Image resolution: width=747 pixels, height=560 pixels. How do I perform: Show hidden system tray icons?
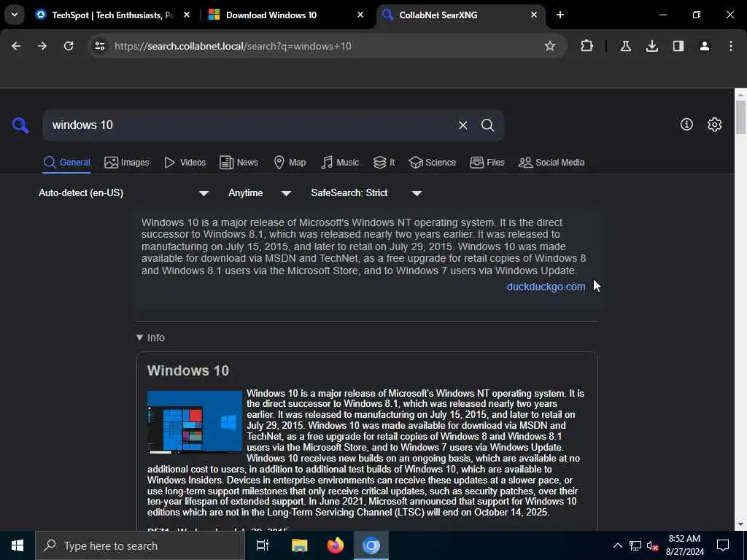(617, 545)
